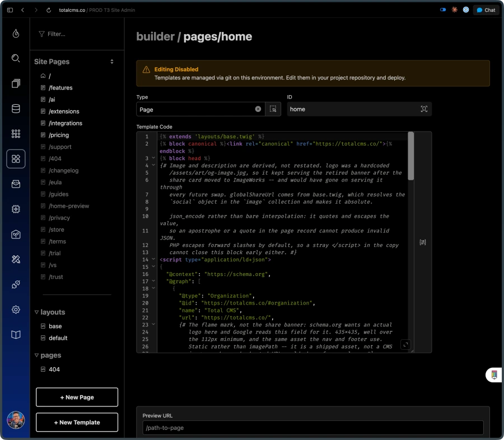504x440 pixels.
Task: Click the + New Template button
Action: 77,422
